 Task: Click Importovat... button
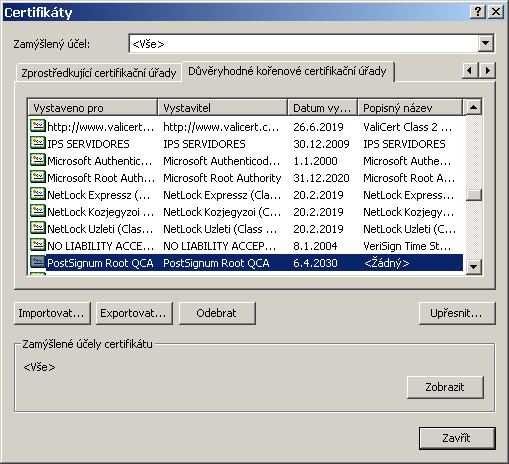(52, 313)
